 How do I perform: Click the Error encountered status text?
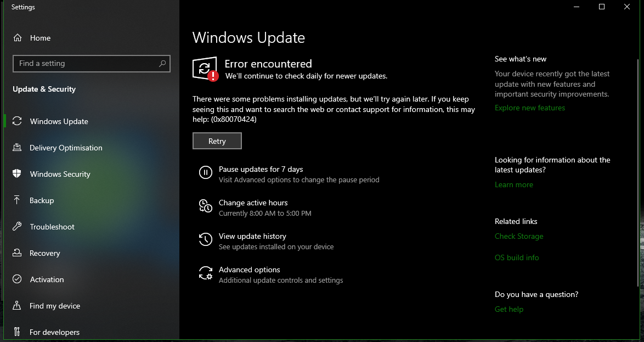pos(268,64)
